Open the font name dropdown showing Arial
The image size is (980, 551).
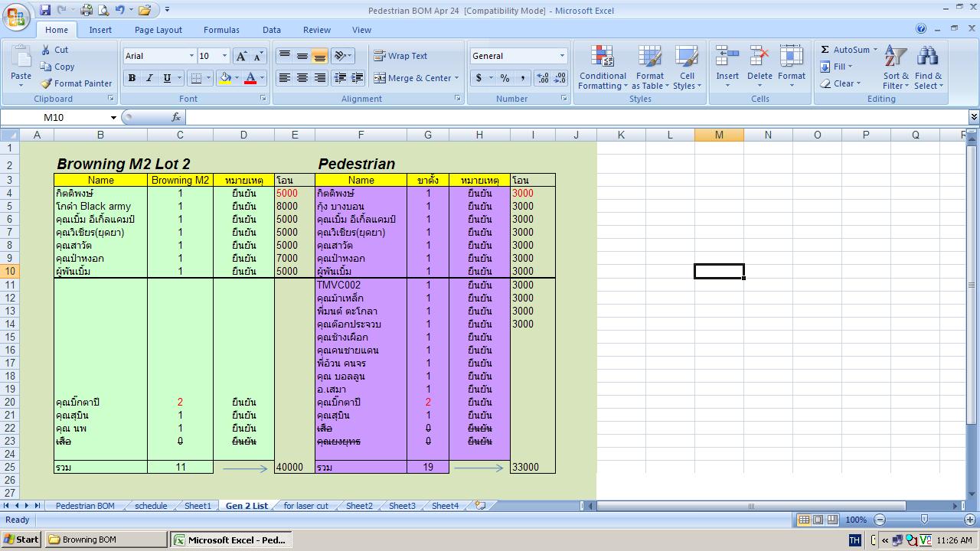(191, 56)
